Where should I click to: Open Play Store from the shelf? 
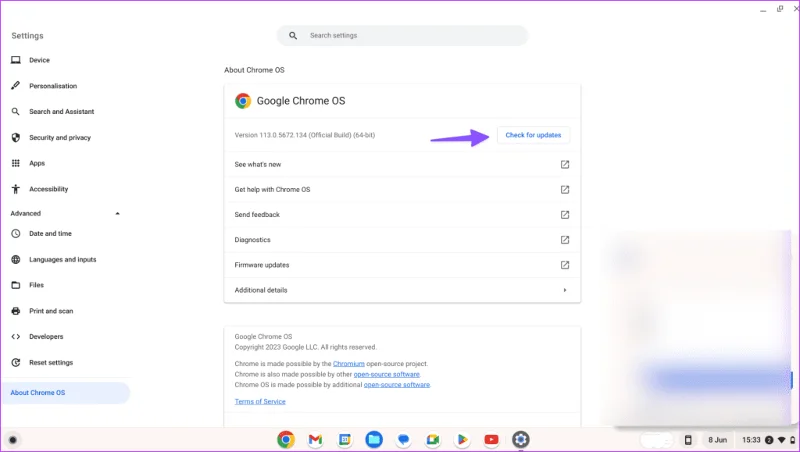[462, 439]
